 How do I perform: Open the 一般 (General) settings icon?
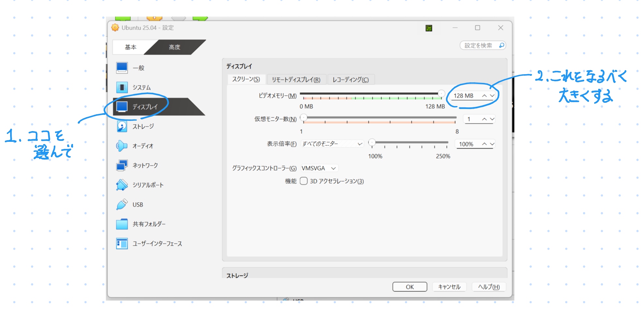[122, 68]
